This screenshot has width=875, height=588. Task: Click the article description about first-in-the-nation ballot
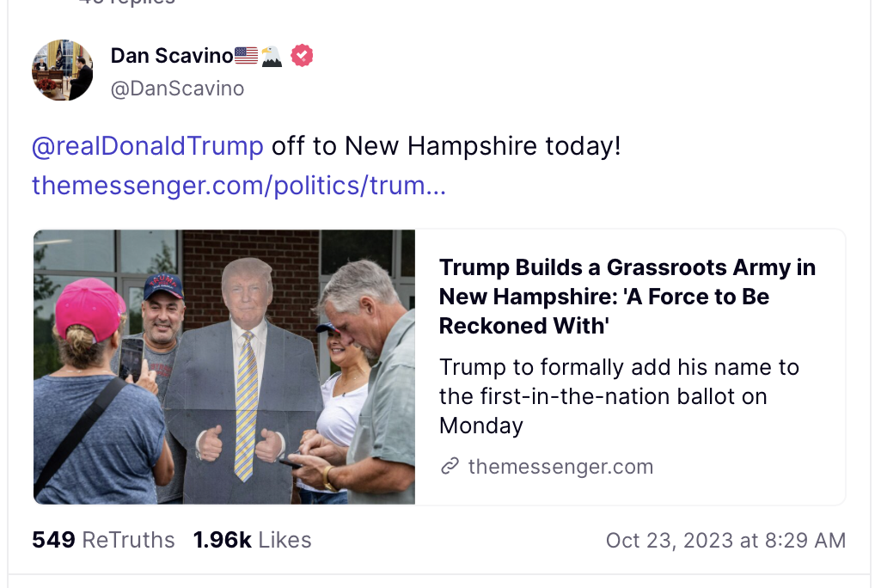619,396
